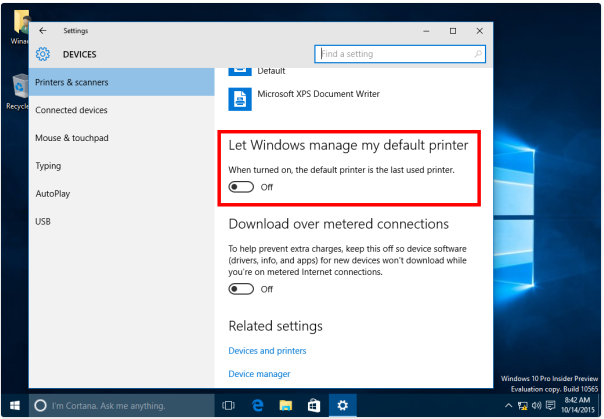This screenshot has width=604, height=419.
Task: Open the Store from taskbar
Action: [314, 406]
